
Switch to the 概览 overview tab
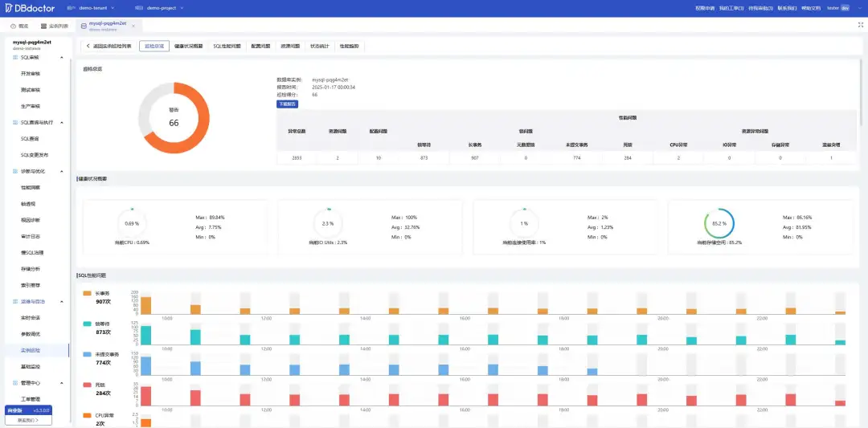pyautogui.click(x=18, y=26)
